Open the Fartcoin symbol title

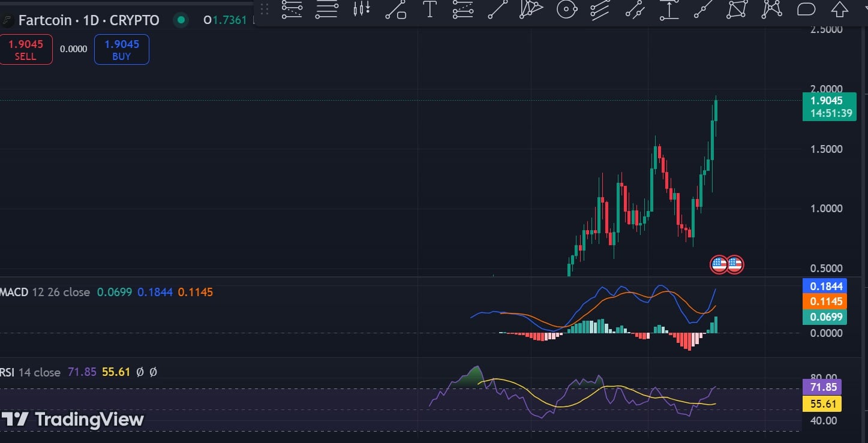click(x=88, y=20)
